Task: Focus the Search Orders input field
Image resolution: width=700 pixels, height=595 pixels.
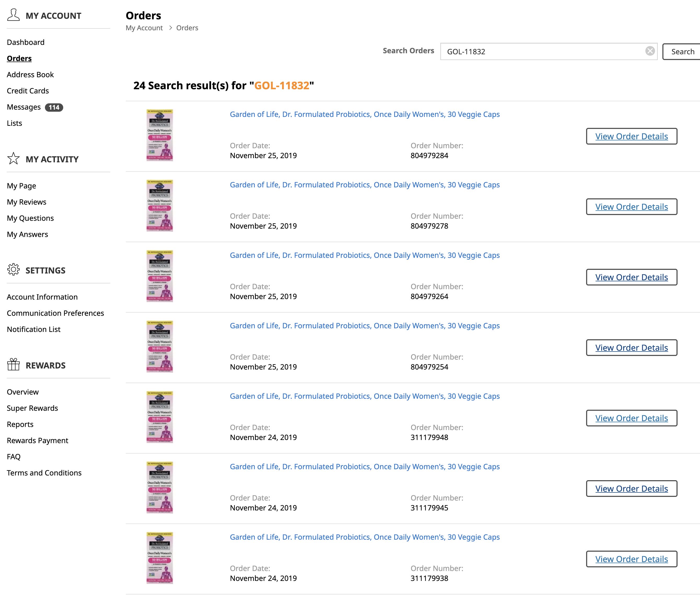Action: [x=543, y=52]
